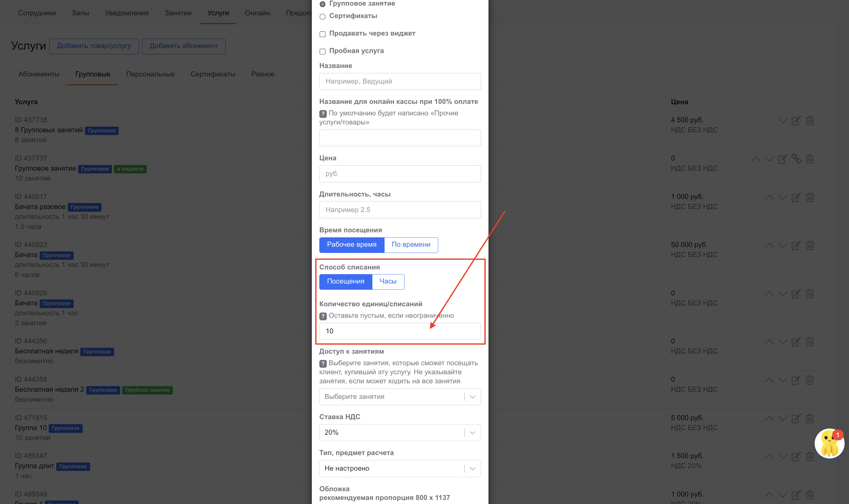849x504 pixels.
Task: Expand Ставка НДС 20% dropdown
Action: [400, 432]
